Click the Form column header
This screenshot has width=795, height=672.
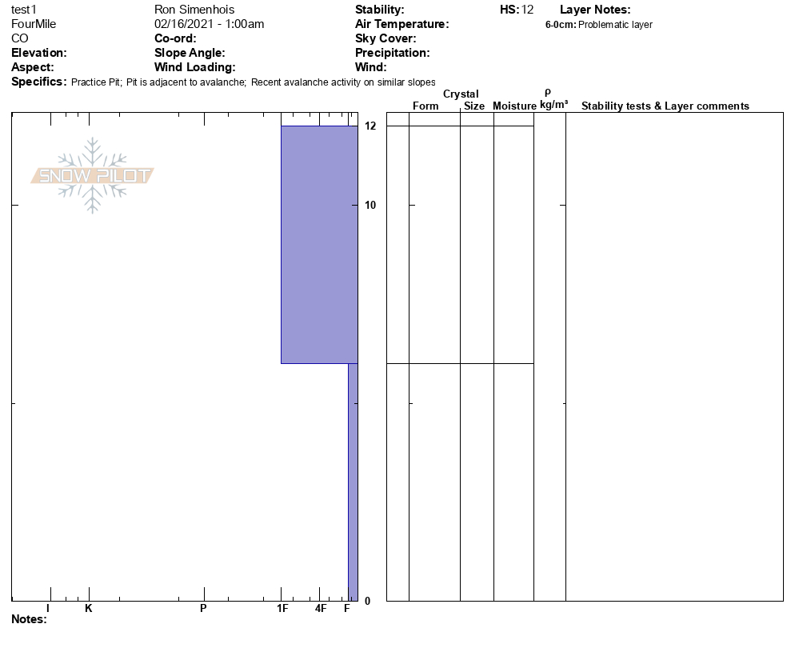pyautogui.click(x=425, y=106)
